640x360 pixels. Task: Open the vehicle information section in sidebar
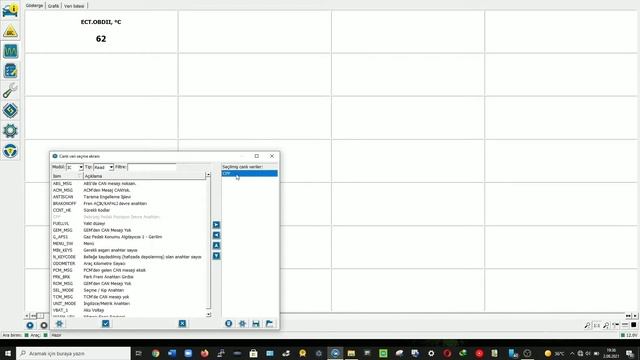tap(10, 11)
